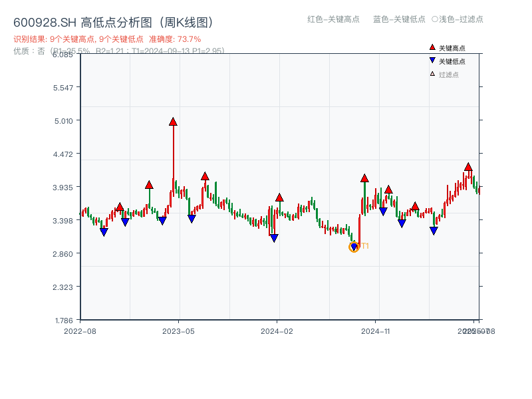Select the leftmost red key-high triangle marker
This screenshot has width=532, height=399.
(x=120, y=207)
